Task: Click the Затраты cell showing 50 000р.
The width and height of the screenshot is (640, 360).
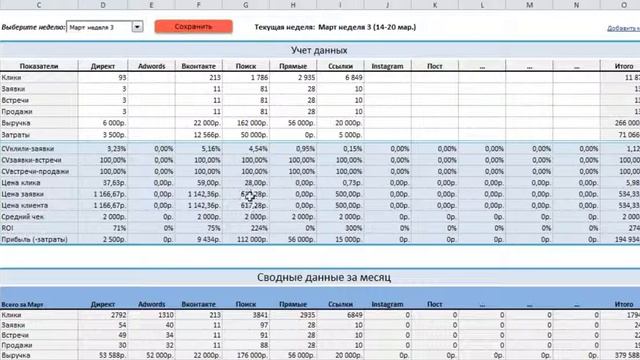Action: click(x=246, y=134)
